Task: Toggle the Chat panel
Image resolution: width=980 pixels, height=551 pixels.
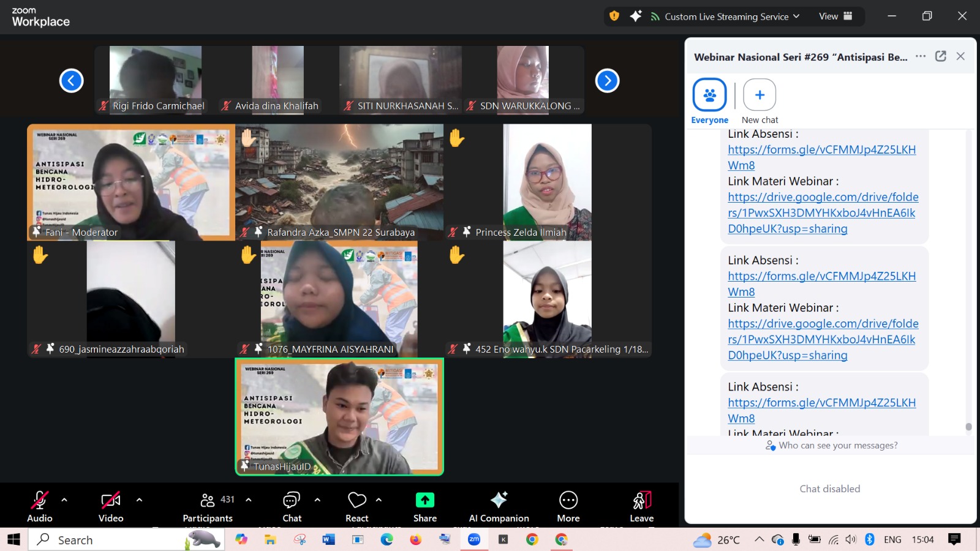Action: [x=292, y=507]
